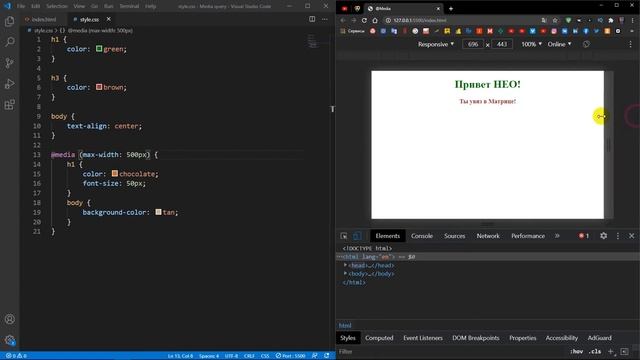Open DevTools settings gear
The width and height of the screenshot is (640, 360).
tap(603, 236)
